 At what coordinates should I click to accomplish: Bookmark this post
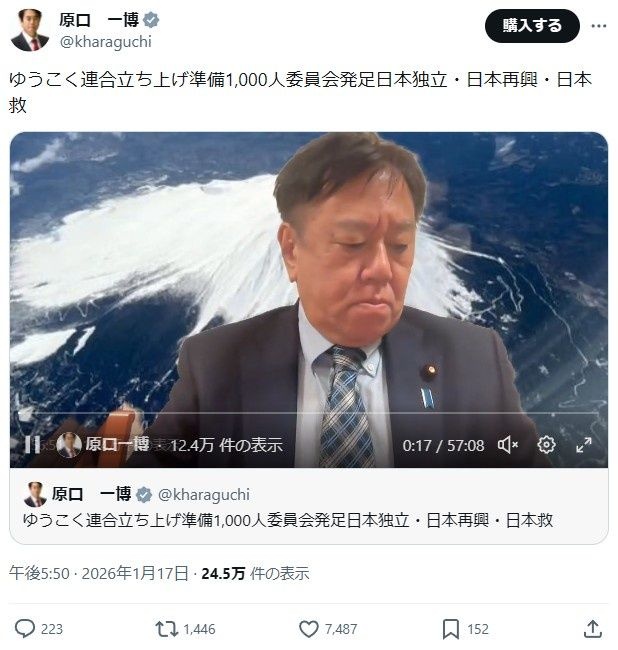(x=451, y=629)
